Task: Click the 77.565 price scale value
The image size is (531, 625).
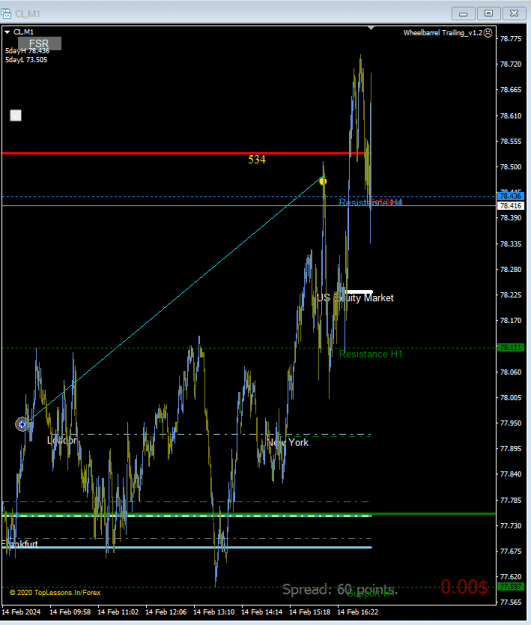Action: tap(511, 602)
